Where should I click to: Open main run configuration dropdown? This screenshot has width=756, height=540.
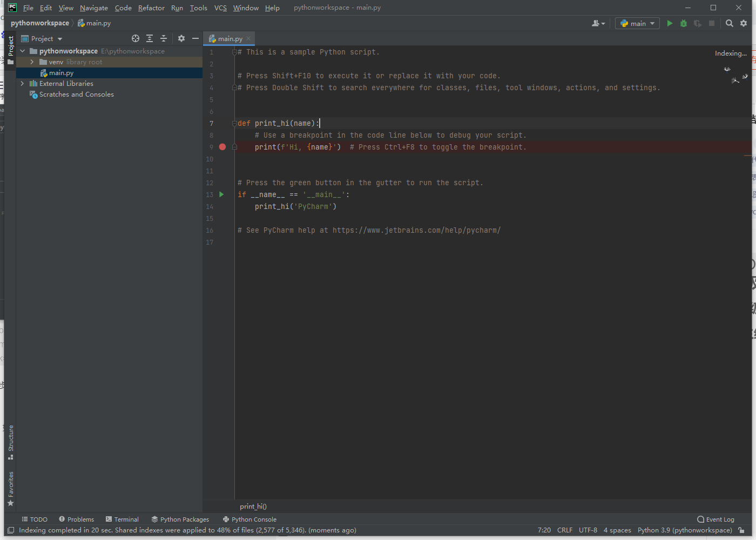(637, 23)
